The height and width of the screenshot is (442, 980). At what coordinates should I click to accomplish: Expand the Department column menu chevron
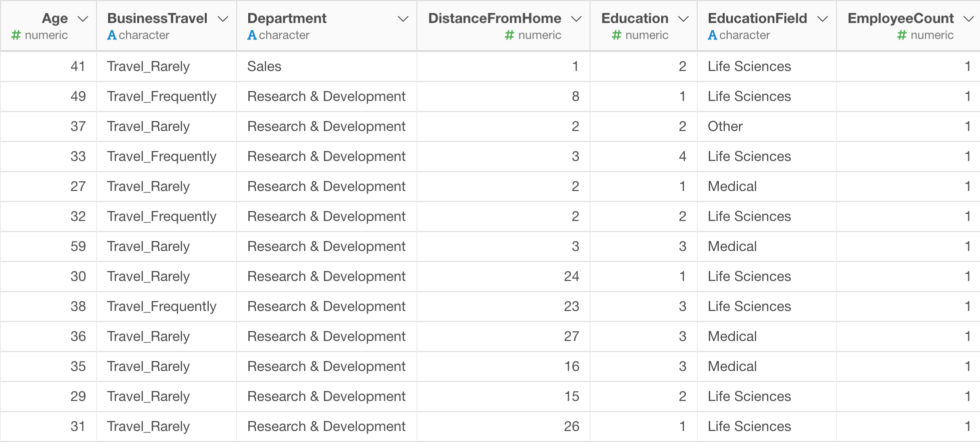403,19
